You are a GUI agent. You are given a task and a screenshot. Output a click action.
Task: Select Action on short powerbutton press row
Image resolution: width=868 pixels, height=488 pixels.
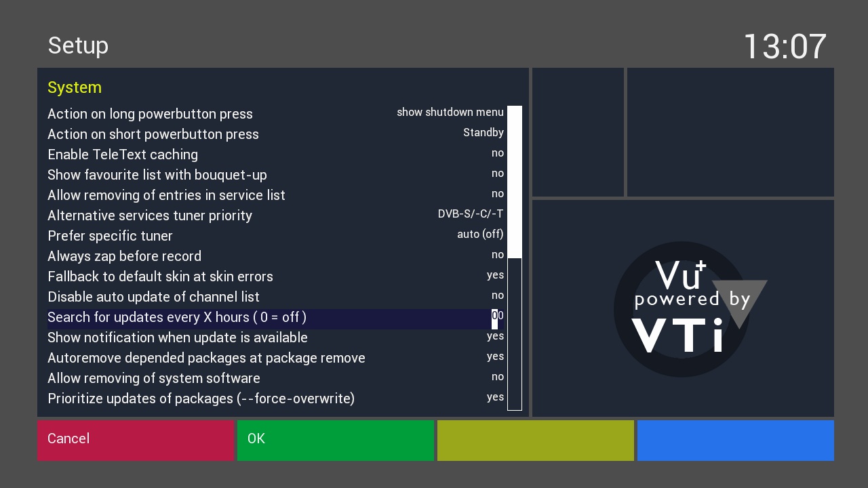[x=276, y=134]
